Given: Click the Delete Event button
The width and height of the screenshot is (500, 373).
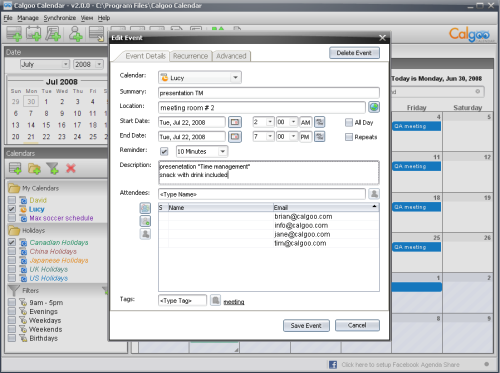Looking at the screenshot, I should tap(354, 53).
